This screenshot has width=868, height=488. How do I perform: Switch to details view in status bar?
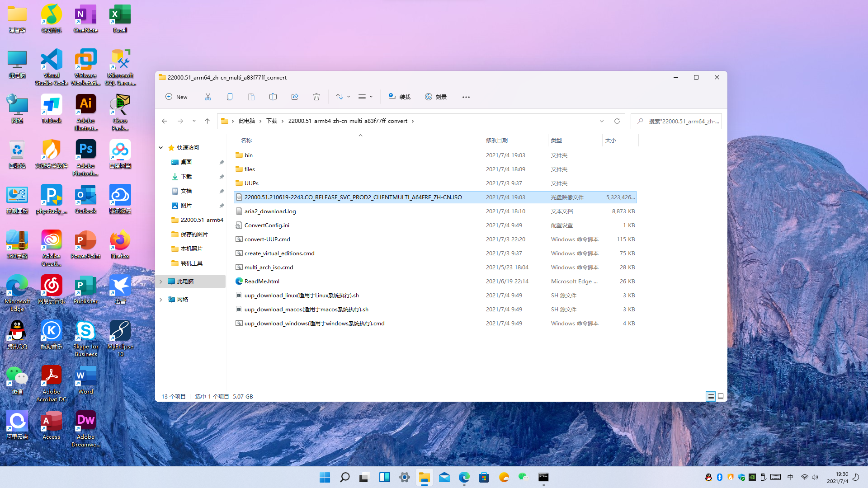pos(711,396)
